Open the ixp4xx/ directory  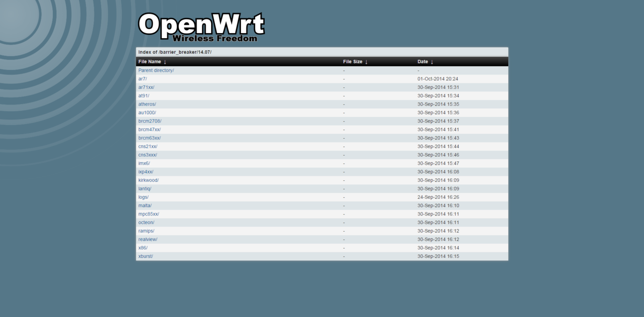146,172
